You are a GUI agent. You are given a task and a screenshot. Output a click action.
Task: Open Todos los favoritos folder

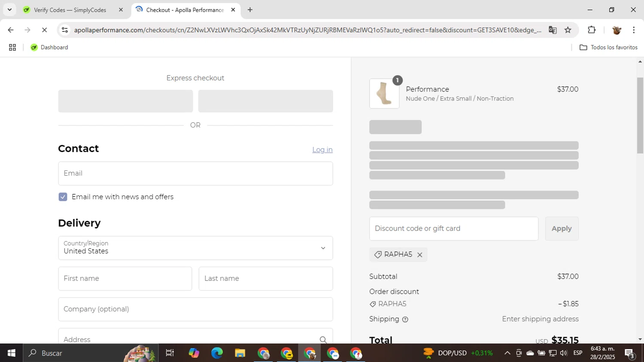coord(608,47)
